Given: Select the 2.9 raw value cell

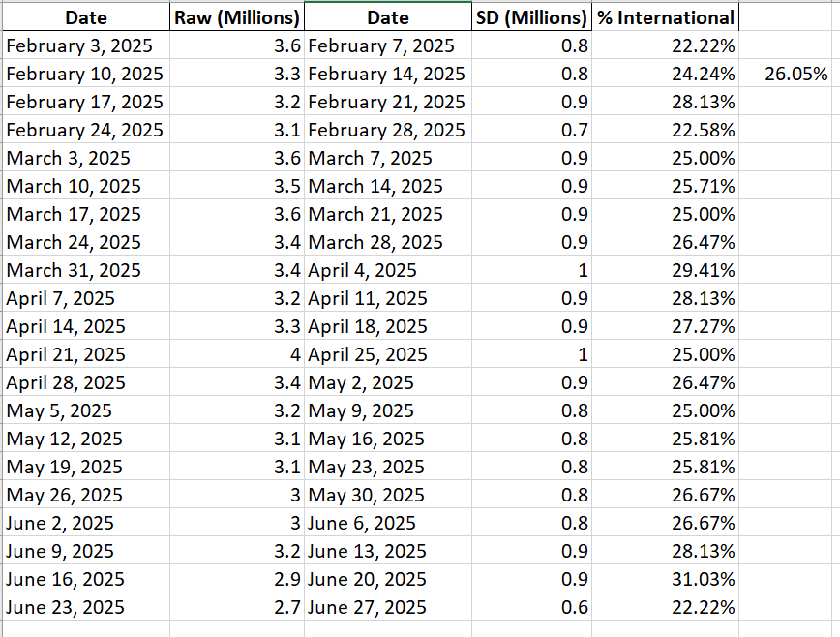Looking at the screenshot, I should click(237, 579).
